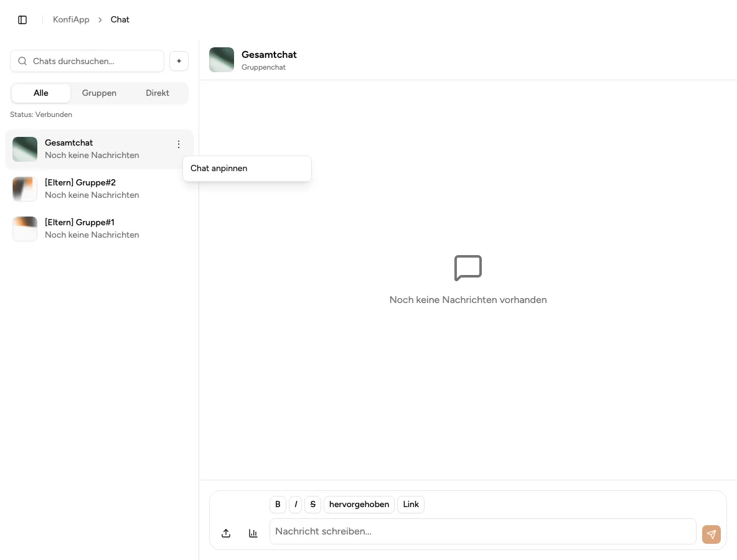This screenshot has width=737, height=560.
Task: Click the breadcrumb chevron separator
Action: (100, 20)
